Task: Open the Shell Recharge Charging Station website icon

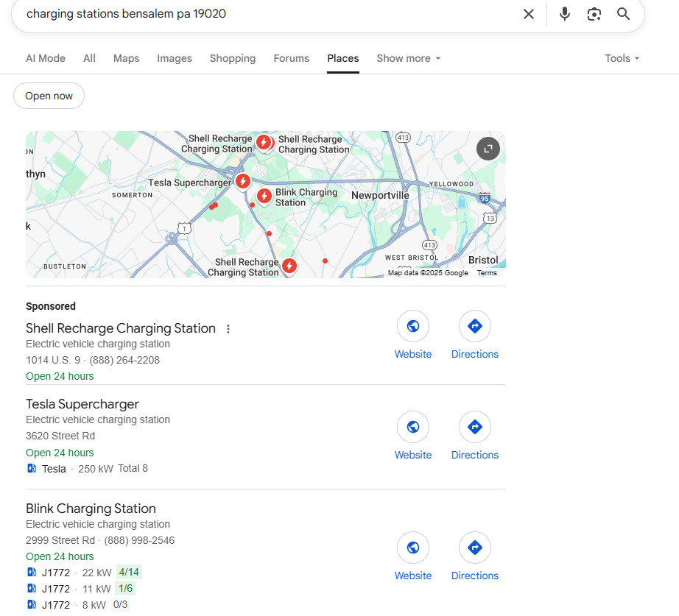Action: [x=413, y=326]
